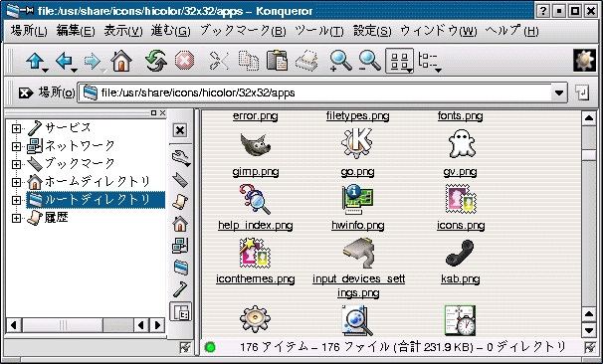Image resolution: width=603 pixels, height=364 pixels.
Task: Open the 編集(E) menu
Action: [x=76, y=31]
